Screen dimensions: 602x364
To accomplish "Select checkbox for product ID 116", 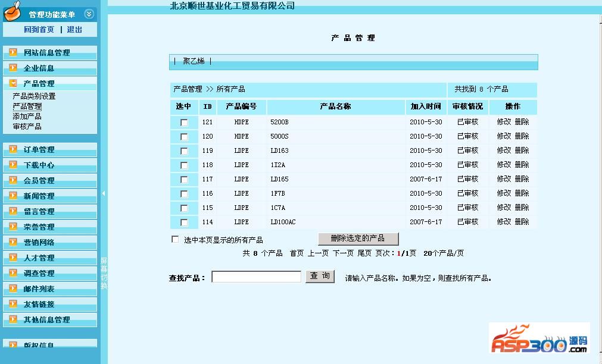I will (184, 194).
